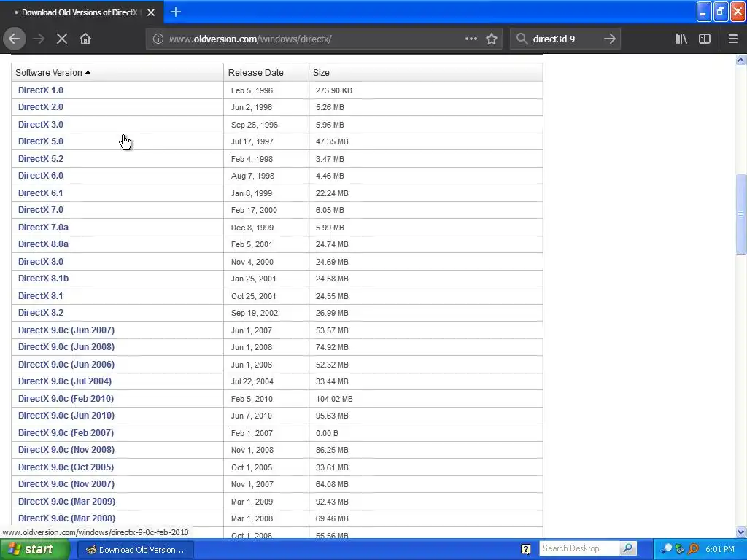Viewport: 747px width, 560px height.
Task: Open the Firefox home page
Action: pos(85,39)
